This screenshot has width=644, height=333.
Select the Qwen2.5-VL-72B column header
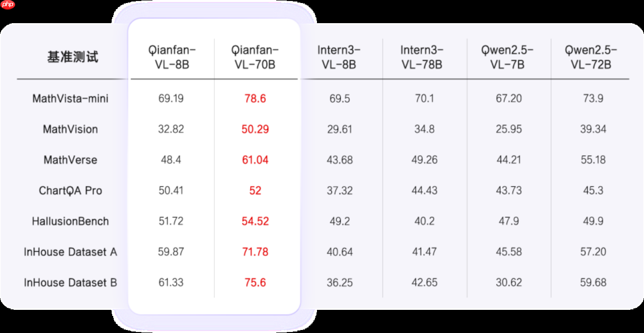(593, 57)
